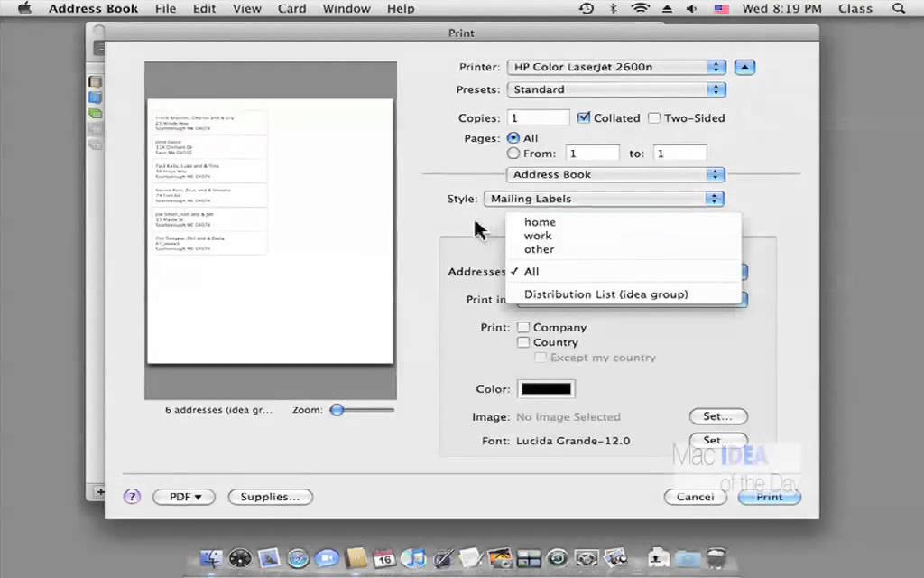
Task: Open the View menu
Action: coord(247,8)
